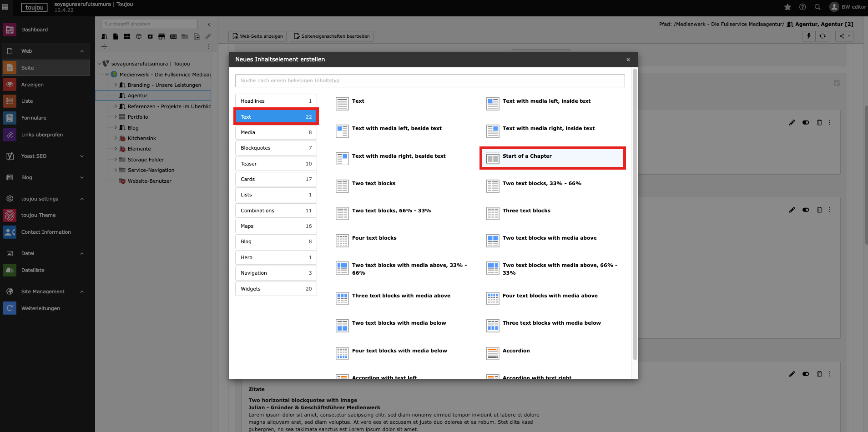Switch to the Cards category tab

click(276, 179)
